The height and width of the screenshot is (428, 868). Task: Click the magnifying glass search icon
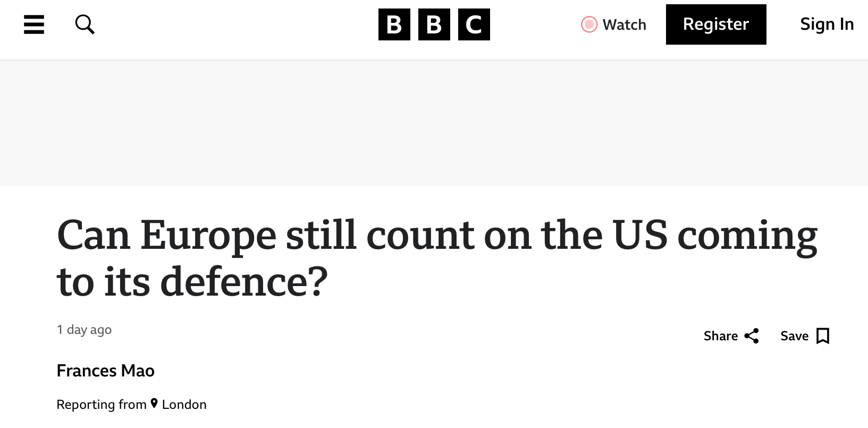pyautogui.click(x=85, y=24)
